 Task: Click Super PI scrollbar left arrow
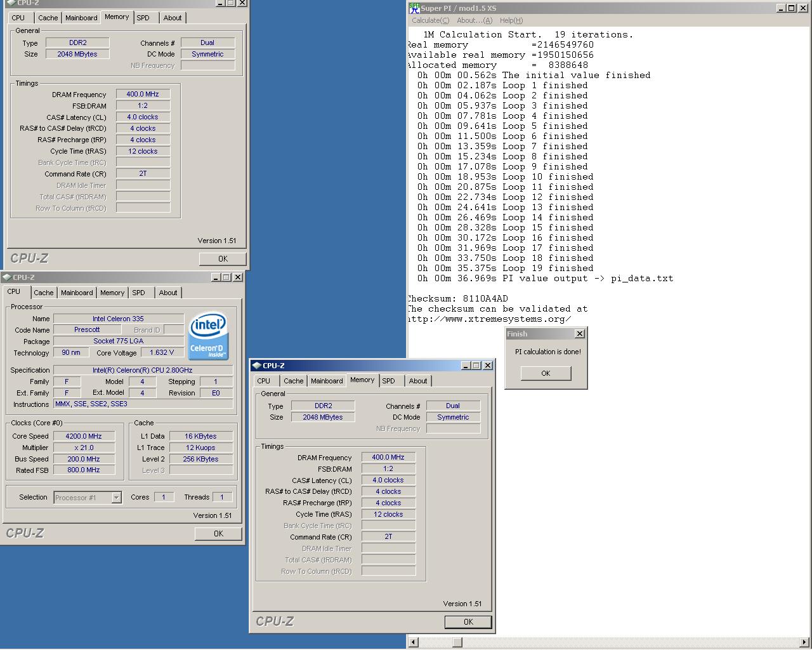coord(414,642)
